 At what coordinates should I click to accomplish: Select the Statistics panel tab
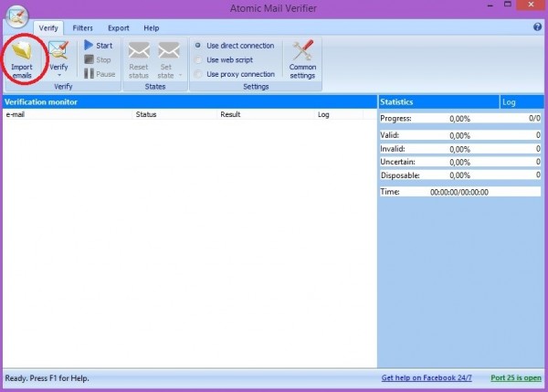439,102
